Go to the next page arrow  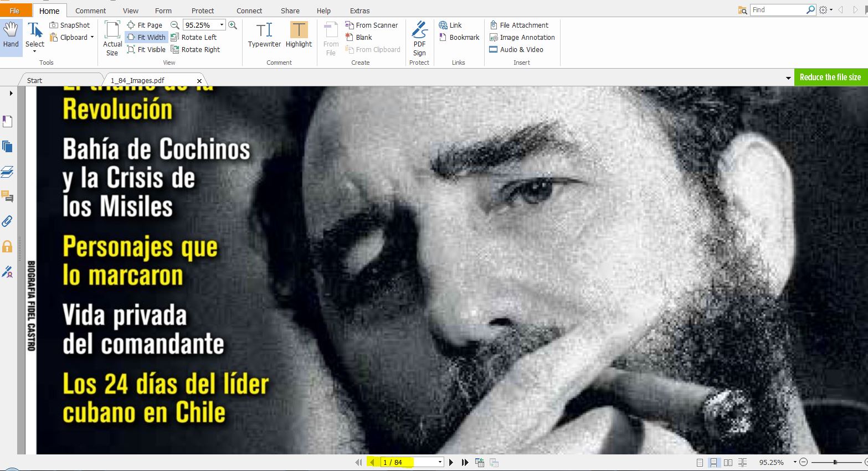tap(451, 462)
